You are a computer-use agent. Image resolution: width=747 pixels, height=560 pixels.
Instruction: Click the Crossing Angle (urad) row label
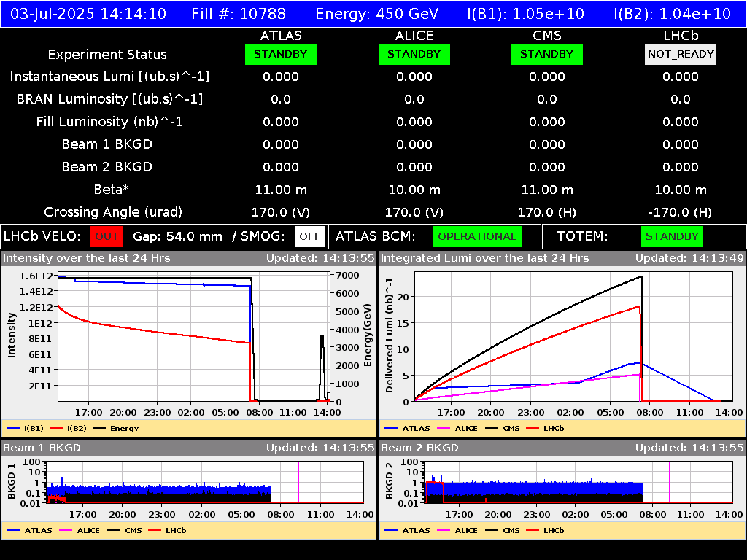coord(113,212)
